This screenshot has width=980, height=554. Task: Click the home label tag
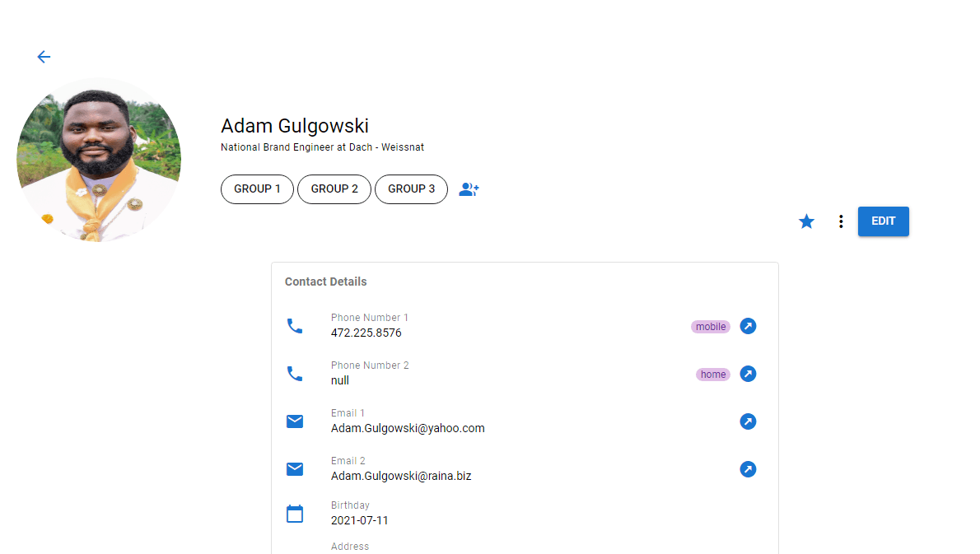point(713,374)
